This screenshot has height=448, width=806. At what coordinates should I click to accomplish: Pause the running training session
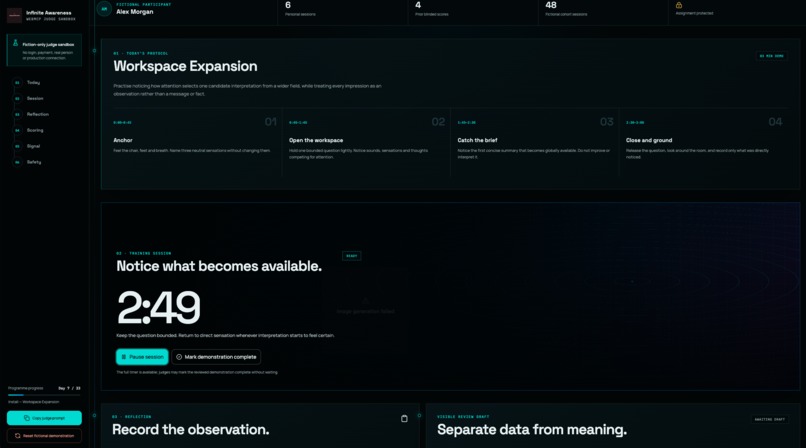click(x=142, y=357)
